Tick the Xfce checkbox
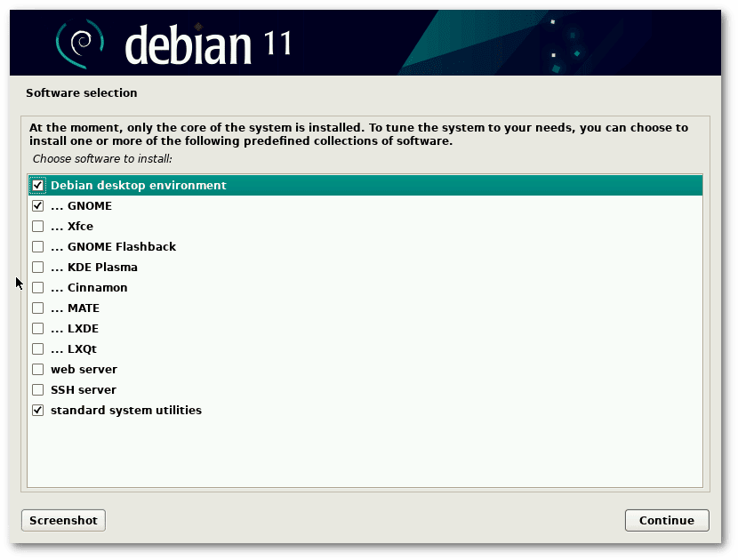The image size is (738, 560). tap(37, 227)
